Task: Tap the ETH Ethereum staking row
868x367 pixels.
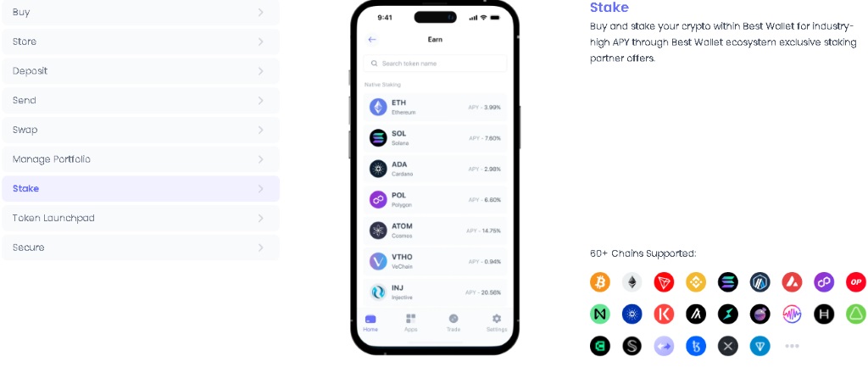Action: [x=435, y=107]
